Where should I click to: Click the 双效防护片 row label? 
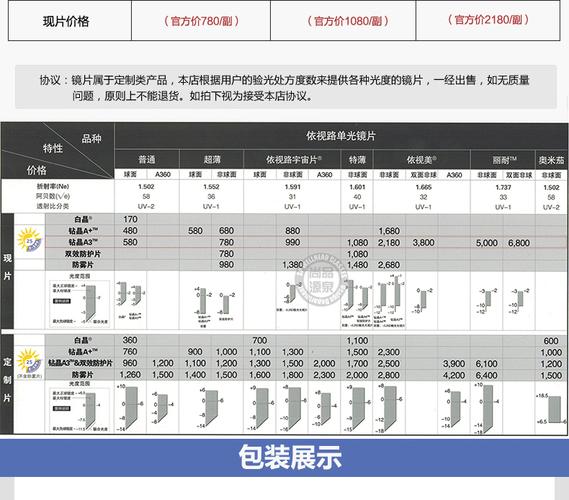[x=83, y=254]
